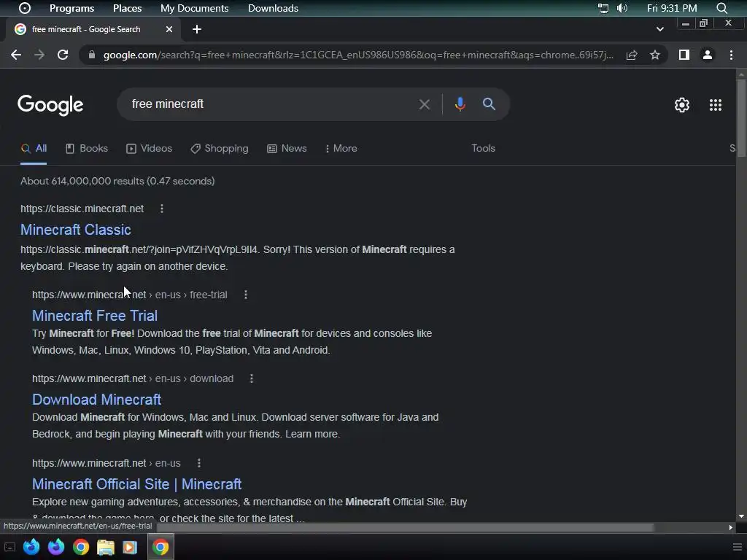
Task: Select the All results tab
Action: [x=34, y=148]
